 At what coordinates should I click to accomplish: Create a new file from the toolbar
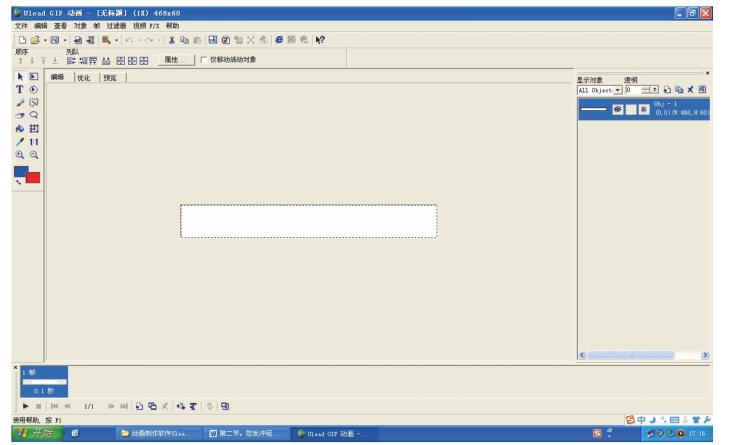22,40
